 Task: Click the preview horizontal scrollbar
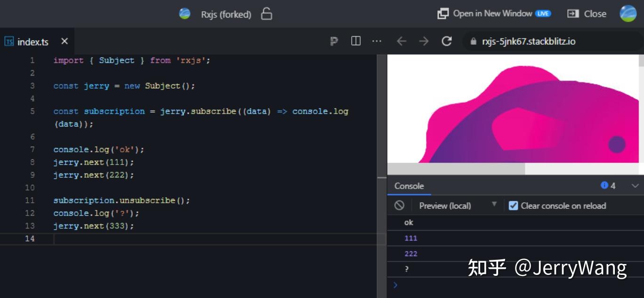pos(456,169)
